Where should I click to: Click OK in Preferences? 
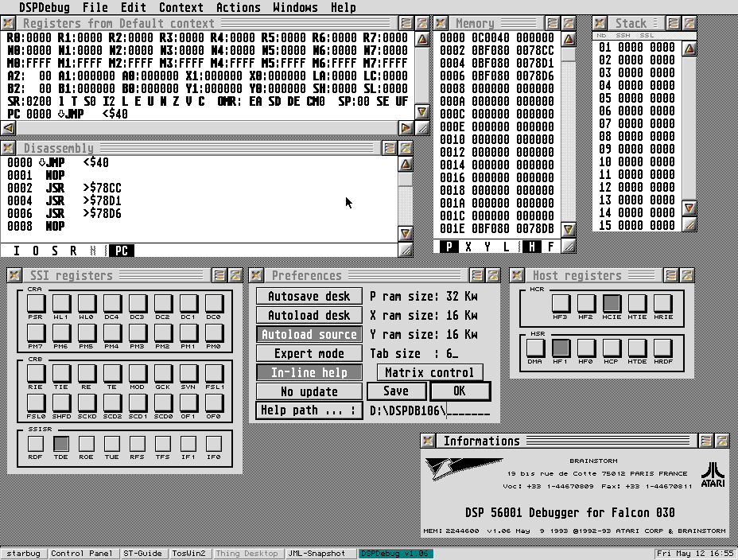pos(460,391)
